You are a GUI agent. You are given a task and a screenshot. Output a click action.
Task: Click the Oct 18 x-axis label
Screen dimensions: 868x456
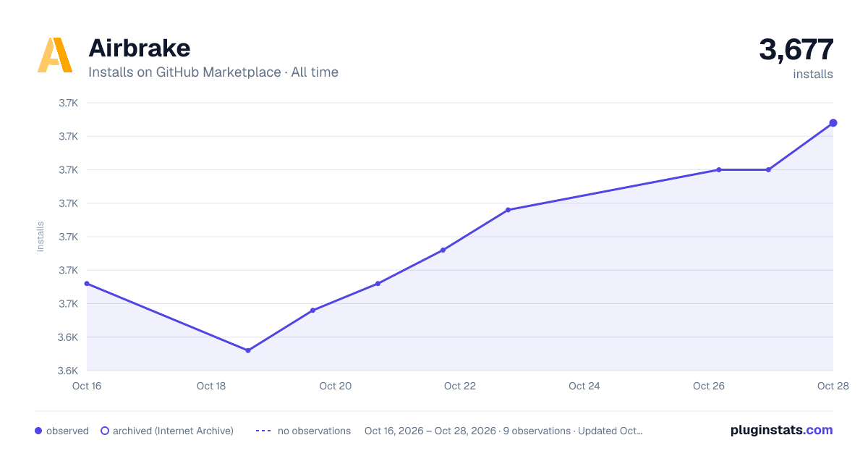(211, 386)
